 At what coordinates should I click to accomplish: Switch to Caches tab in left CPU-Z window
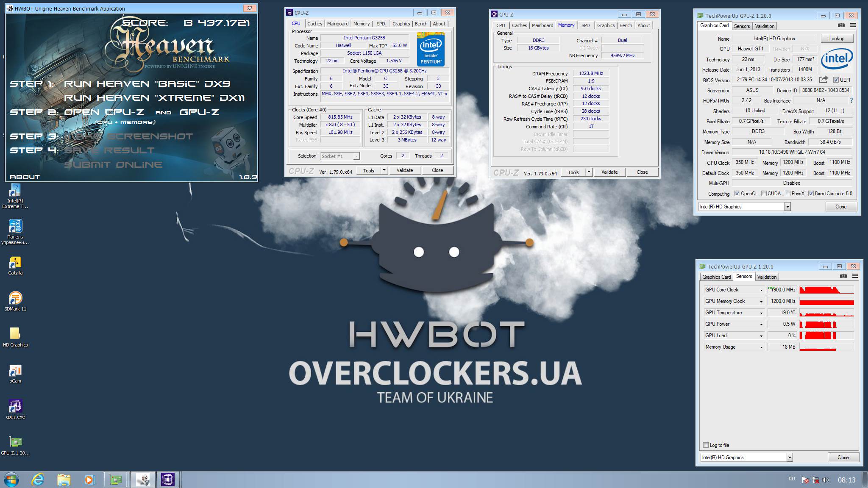(x=314, y=24)
